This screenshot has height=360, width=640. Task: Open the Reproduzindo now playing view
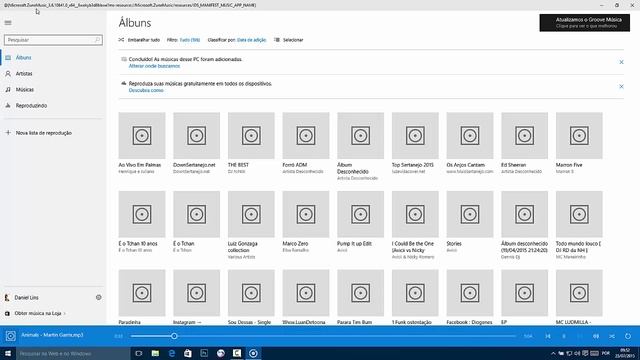click(53, 105)
